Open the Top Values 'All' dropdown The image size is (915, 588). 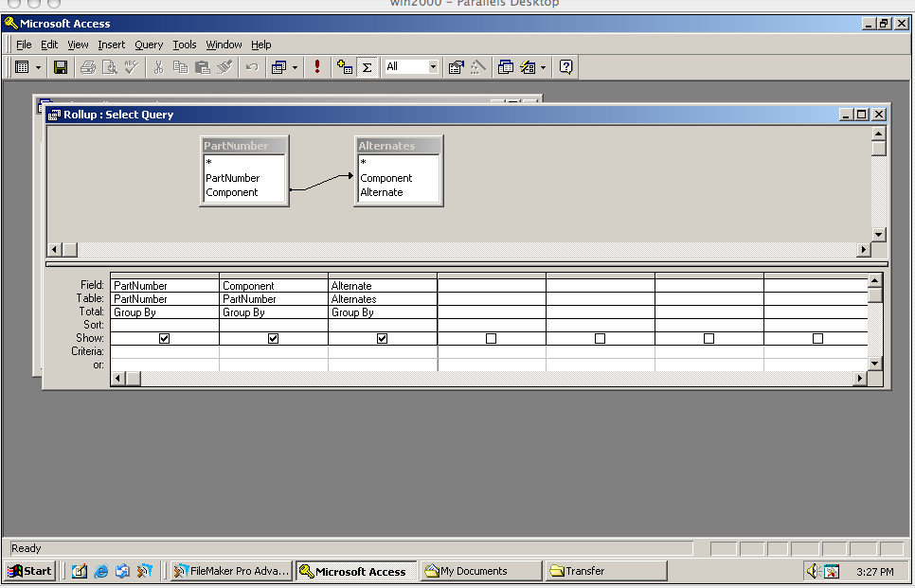pos(433,67)
